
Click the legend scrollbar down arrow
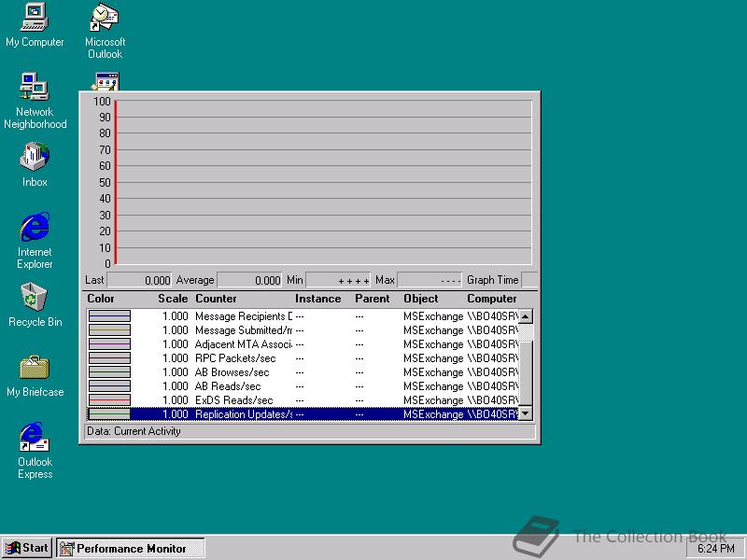click(526, 413)
